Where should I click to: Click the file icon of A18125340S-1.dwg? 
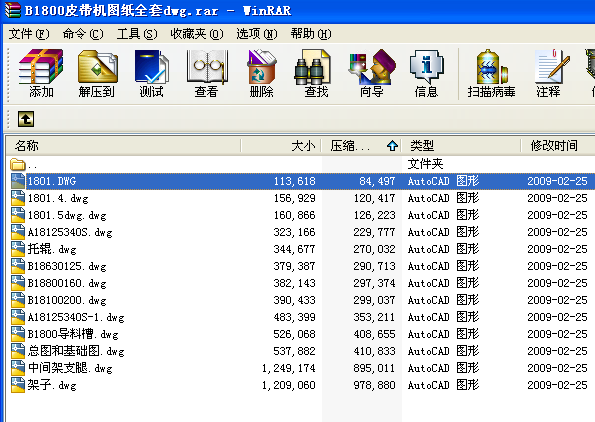17,317
